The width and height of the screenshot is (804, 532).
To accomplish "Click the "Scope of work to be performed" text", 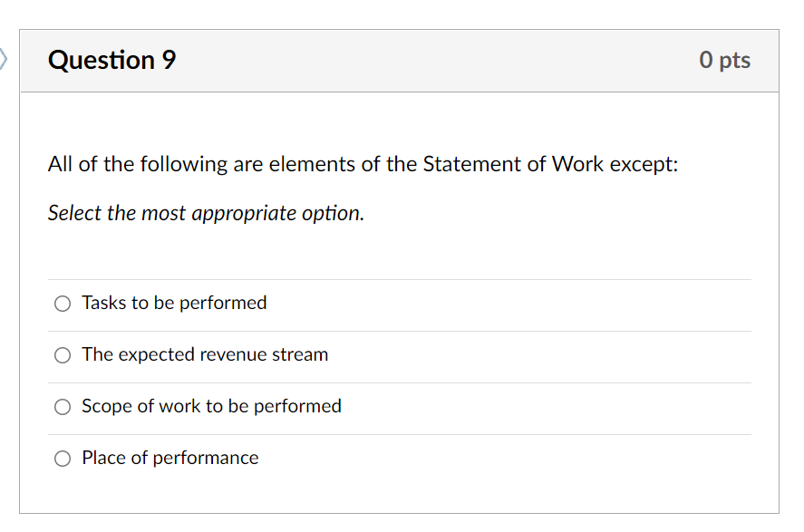I will pyautogui.click(x=211, y=406).
